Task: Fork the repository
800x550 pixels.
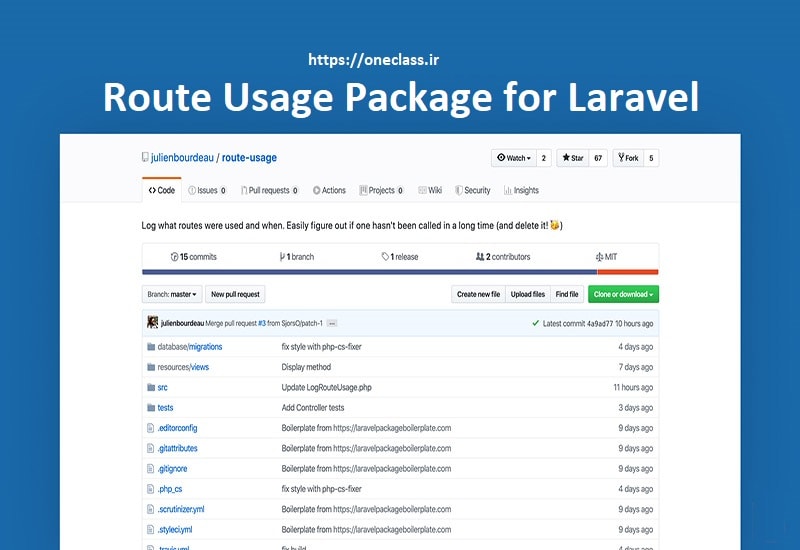Action: tap(628, 158)
